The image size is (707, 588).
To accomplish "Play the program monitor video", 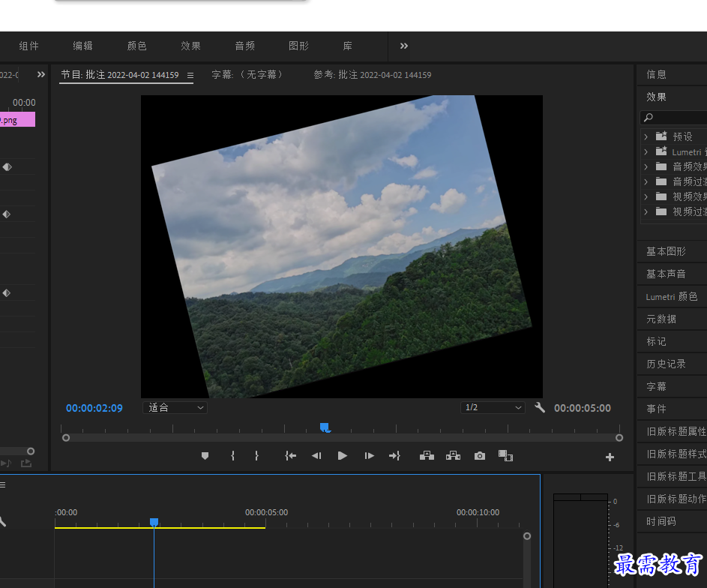I will pos(342,456).
